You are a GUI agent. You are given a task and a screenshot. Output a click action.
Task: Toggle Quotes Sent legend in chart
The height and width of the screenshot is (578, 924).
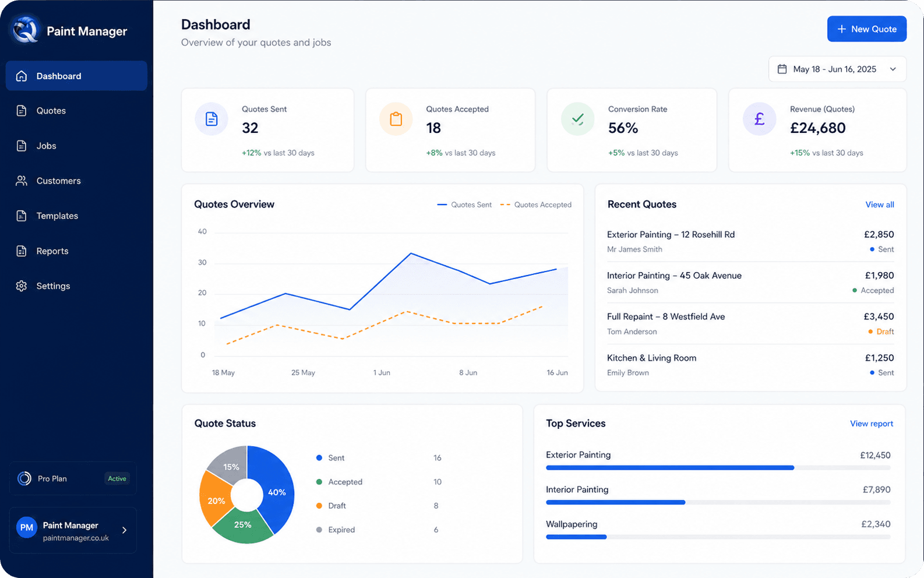click(464, 205)
